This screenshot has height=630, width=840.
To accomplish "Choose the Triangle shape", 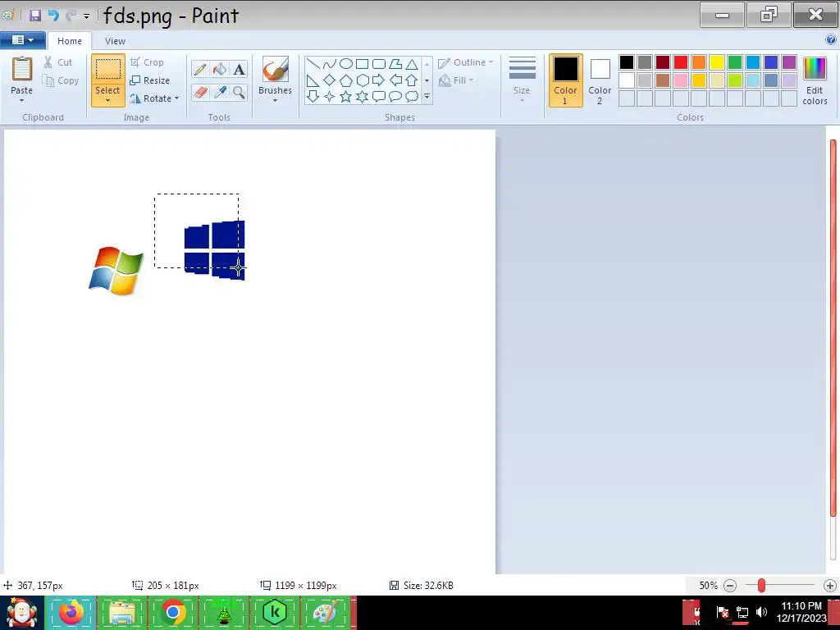I will click(x=412, y=64).
